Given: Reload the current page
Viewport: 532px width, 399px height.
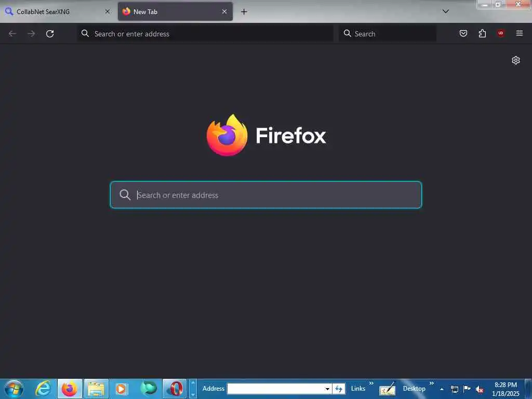Looking at the screenshot, I should click(x=50, y=34).
